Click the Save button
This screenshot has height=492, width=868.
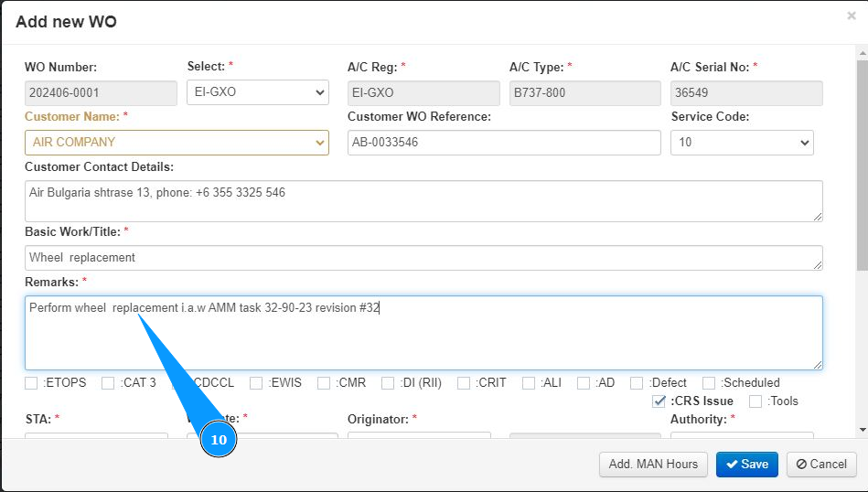click(746, 464)
